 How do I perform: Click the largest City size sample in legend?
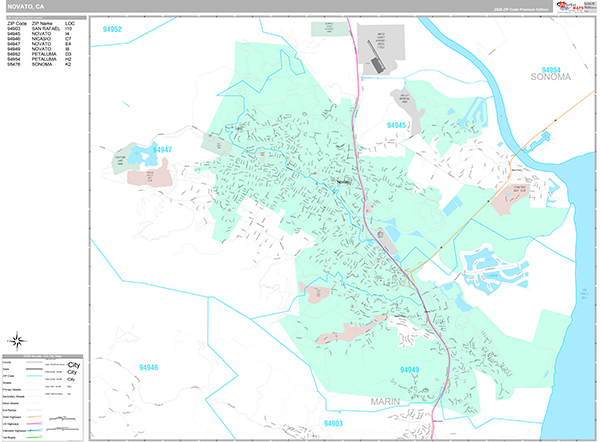click(73, 365)
